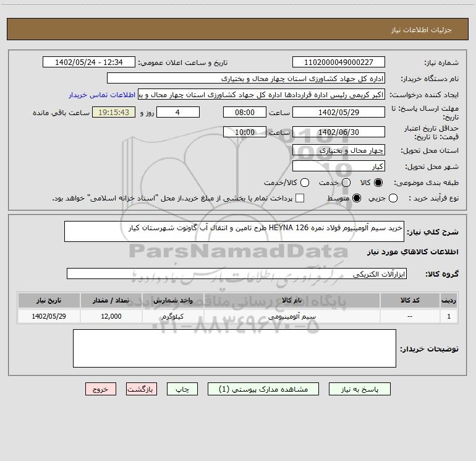This screenshot has width=476, height=461.
Task: Click the نام کالا column header
Action: (292, 300)
